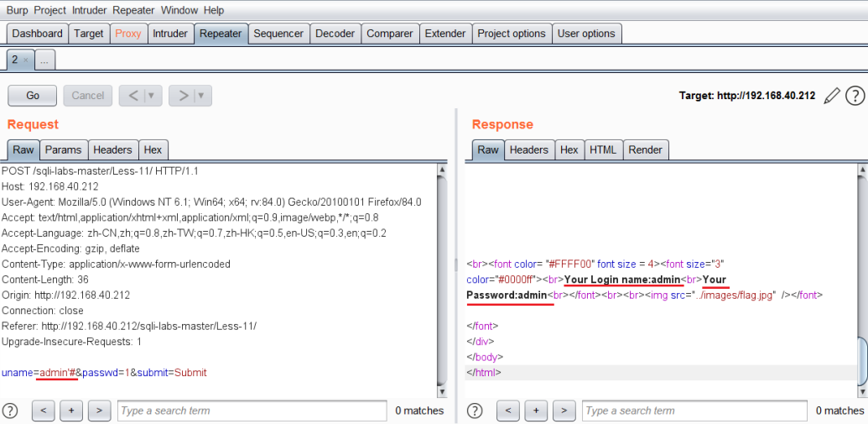
Task: Switch to the Decoder tab
Action: (335, 34)
